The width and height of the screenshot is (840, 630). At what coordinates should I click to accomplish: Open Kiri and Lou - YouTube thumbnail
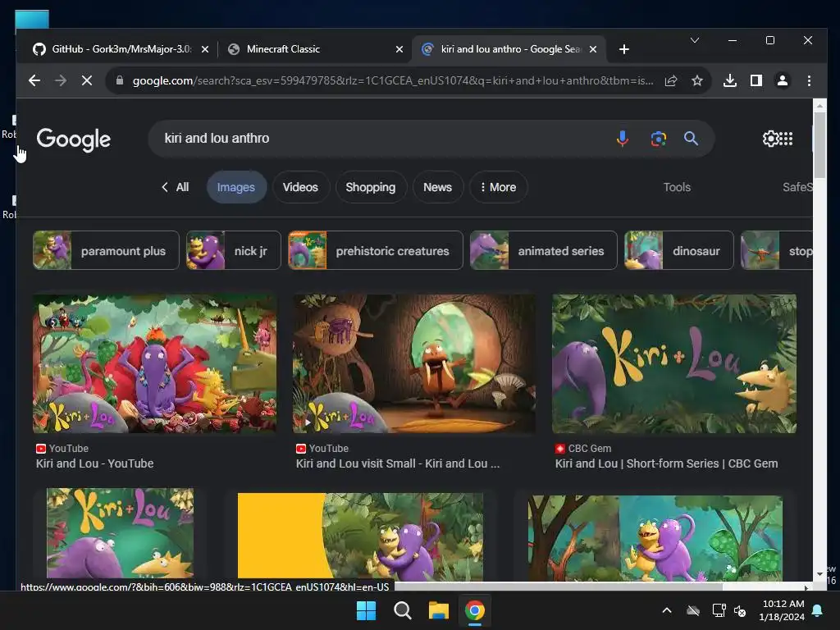pos(154,363)
